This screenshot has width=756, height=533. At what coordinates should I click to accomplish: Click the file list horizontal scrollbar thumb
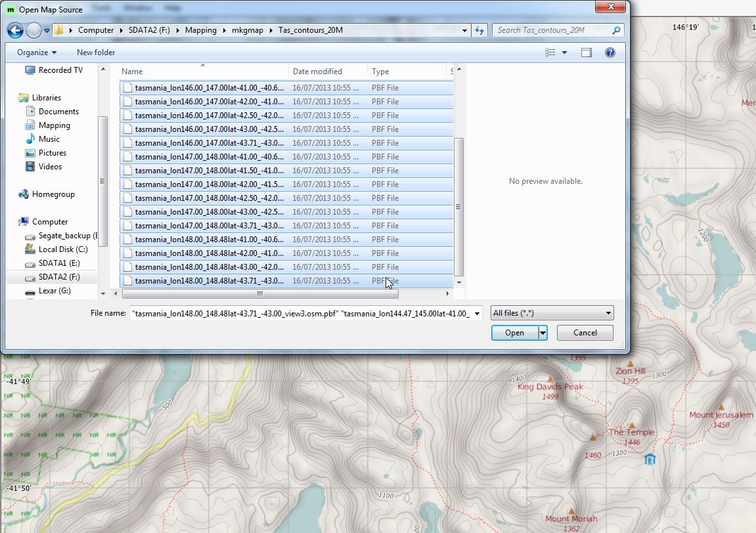click(260, 293)
